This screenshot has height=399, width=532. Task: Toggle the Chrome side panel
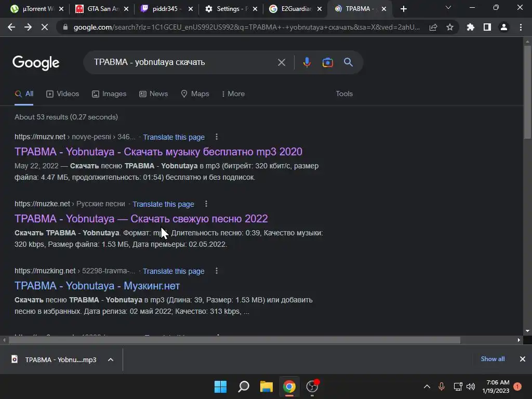[487, 27]
